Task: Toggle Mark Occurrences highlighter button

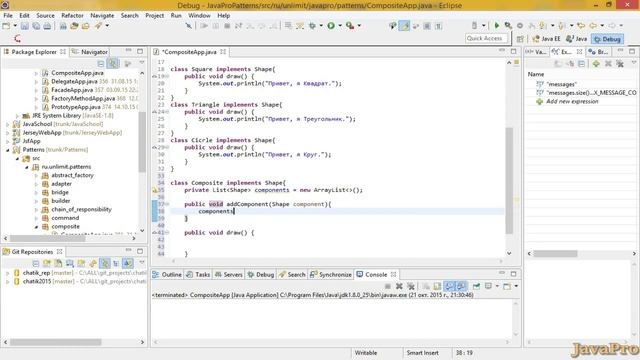Action: [x=404, y=26]
